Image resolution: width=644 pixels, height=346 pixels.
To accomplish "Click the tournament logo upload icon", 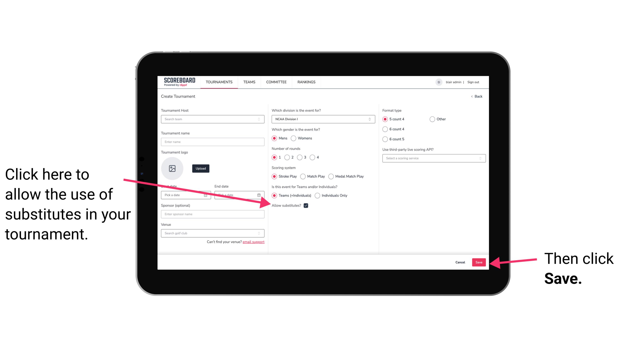I will click(x=172, y=168).
